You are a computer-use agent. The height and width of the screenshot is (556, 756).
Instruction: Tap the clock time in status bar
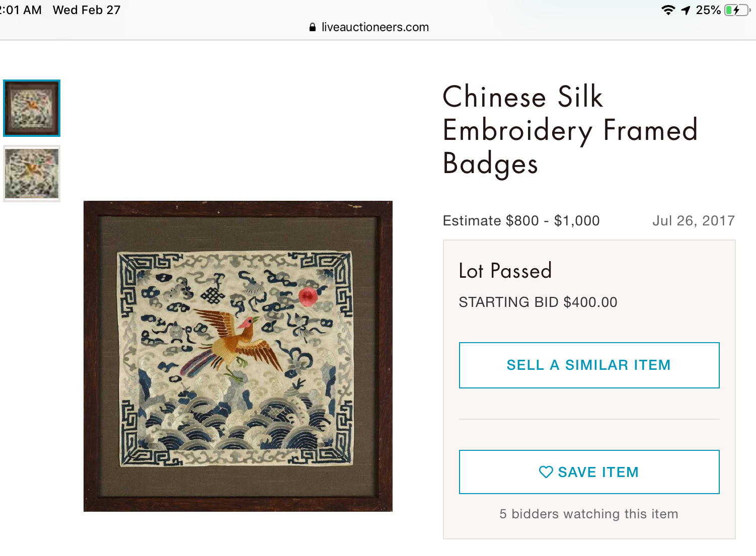21,10
